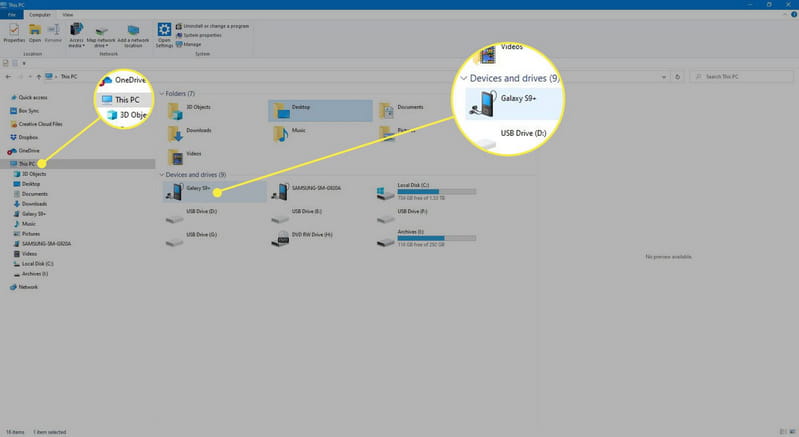The image size is (799, 437).
Task: Refresh the This PC view
Action: [678, 77]
